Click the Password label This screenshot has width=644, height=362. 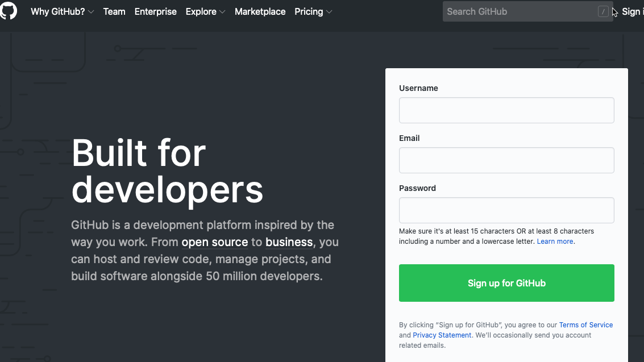coord(417,189)
